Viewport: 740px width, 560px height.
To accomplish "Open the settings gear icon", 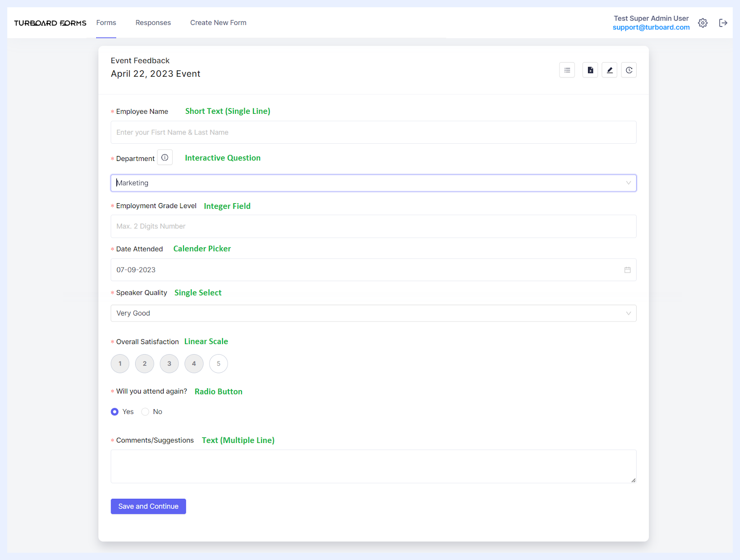I will tap(703, 23).
